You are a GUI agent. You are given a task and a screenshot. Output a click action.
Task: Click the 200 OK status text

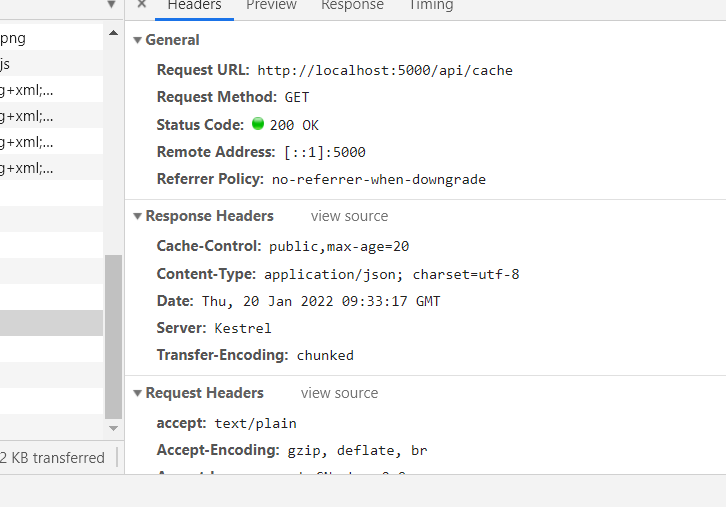pyautogui.click(x=294, y=125)
